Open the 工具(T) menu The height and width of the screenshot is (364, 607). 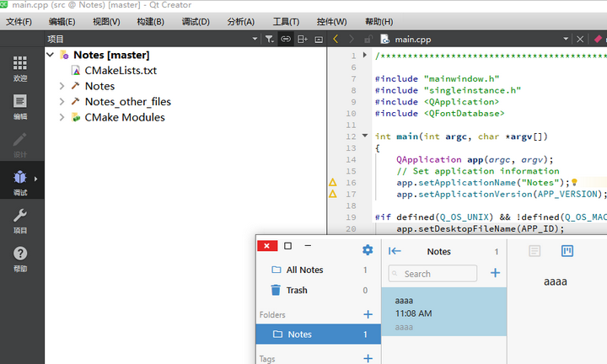pyautogui.click(x=286, y=22)
